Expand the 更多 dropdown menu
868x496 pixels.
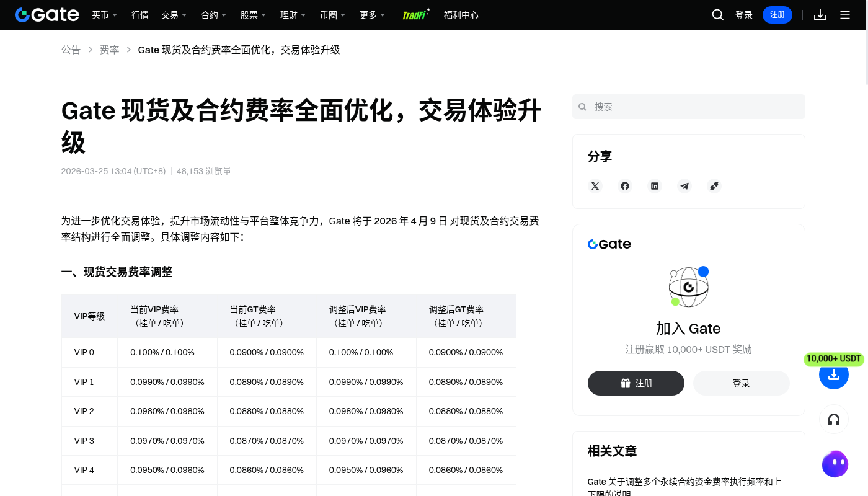click(x=373, y=15)
